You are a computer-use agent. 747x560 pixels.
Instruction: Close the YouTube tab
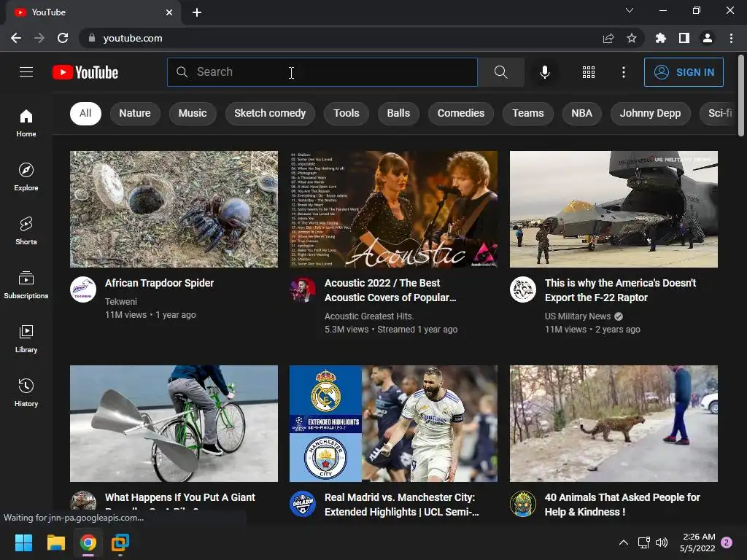[x=169, y=12]
